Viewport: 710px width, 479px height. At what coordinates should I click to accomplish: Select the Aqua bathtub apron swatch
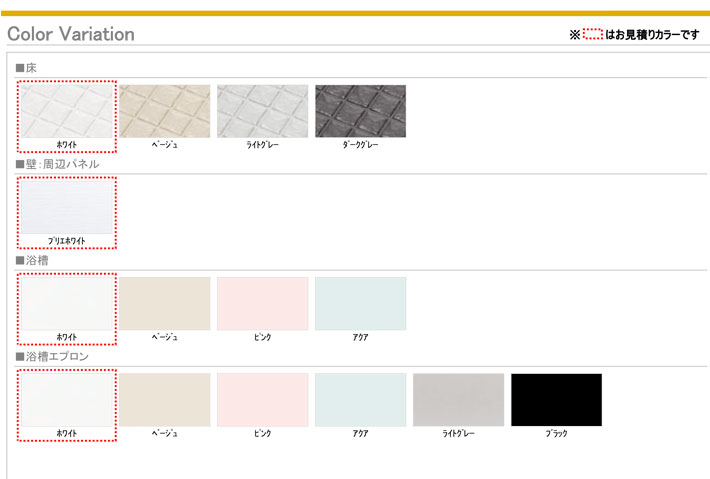(360, 400)
